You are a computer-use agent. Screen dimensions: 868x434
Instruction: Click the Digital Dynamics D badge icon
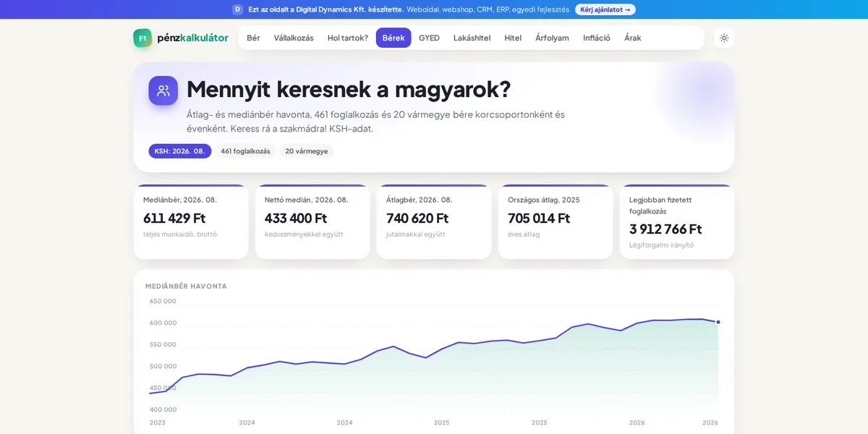coord(237,9)
